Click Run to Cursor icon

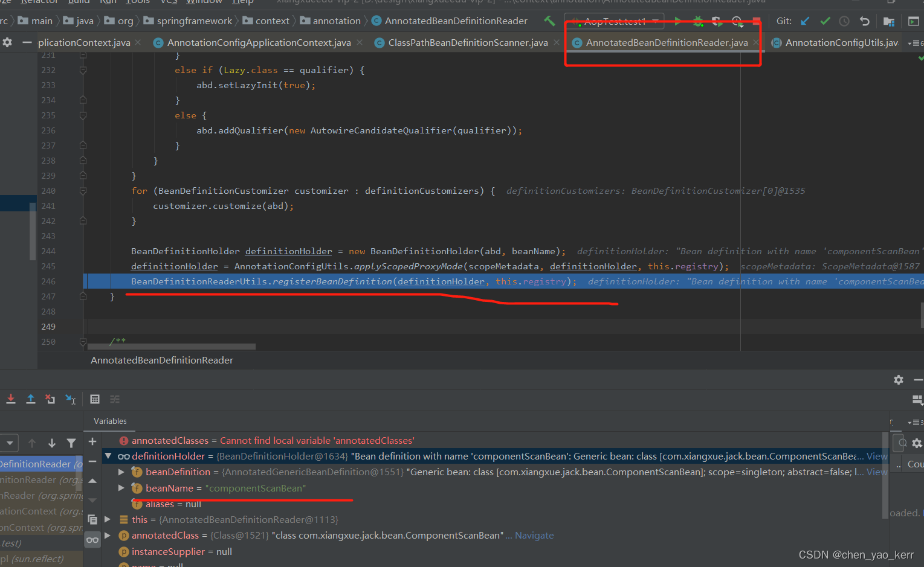[71, 399]
